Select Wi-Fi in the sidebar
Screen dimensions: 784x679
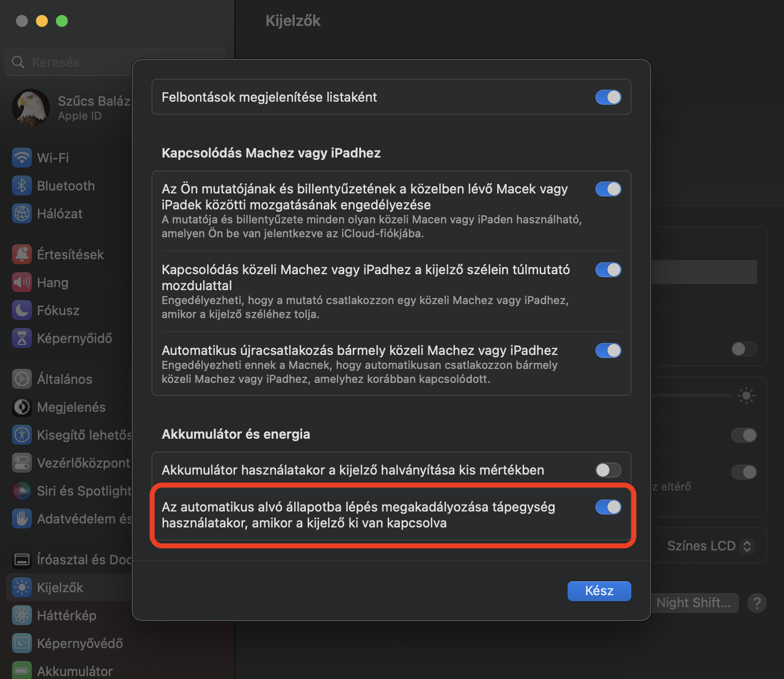point(53,158)
